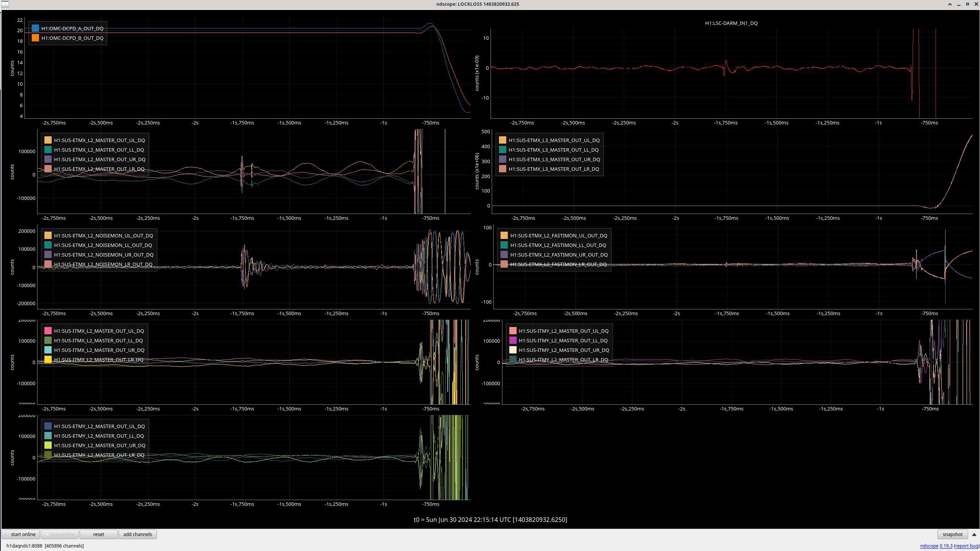Click swatch for ETMX_L2_NOISEMON_UR_OUT_DQ

pos(48,255)
